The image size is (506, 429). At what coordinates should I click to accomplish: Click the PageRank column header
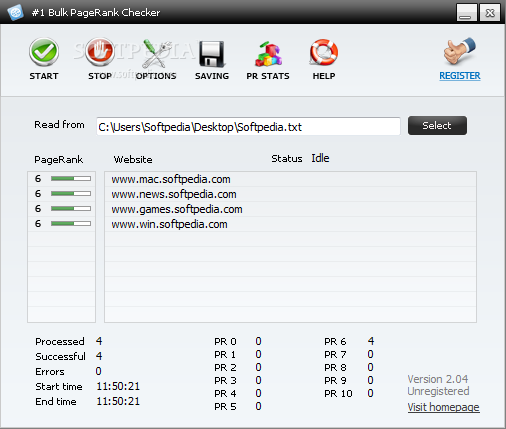[59, 160]
